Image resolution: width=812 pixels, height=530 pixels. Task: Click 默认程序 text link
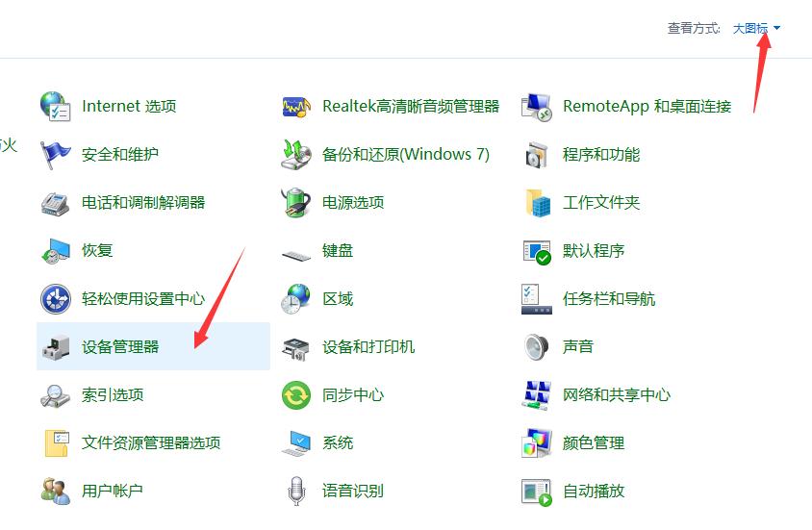point(594,250)
